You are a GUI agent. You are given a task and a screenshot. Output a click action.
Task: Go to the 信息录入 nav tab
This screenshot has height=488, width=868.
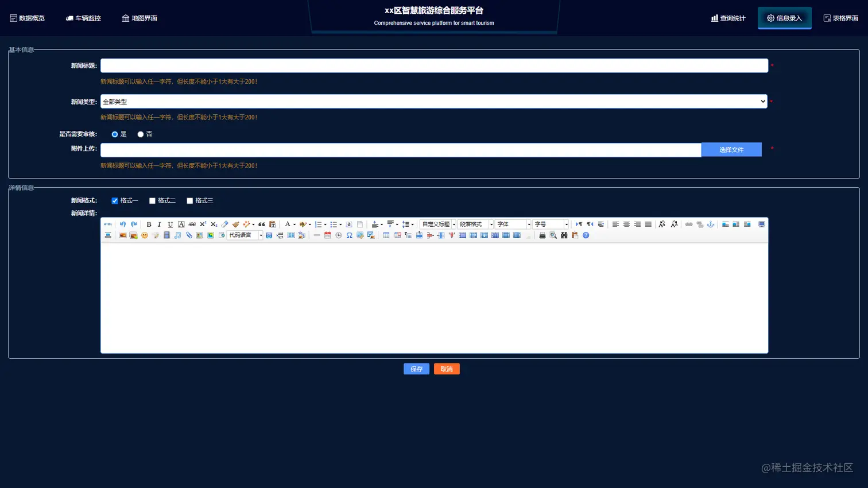(x=784, y=18)
